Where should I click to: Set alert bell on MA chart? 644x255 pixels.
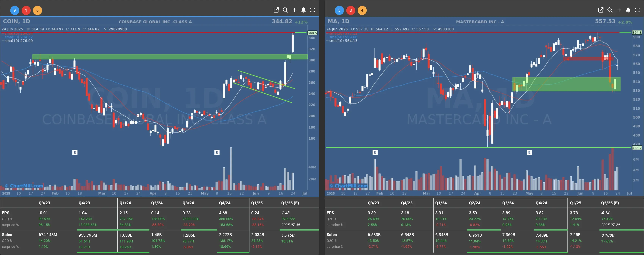628,10
